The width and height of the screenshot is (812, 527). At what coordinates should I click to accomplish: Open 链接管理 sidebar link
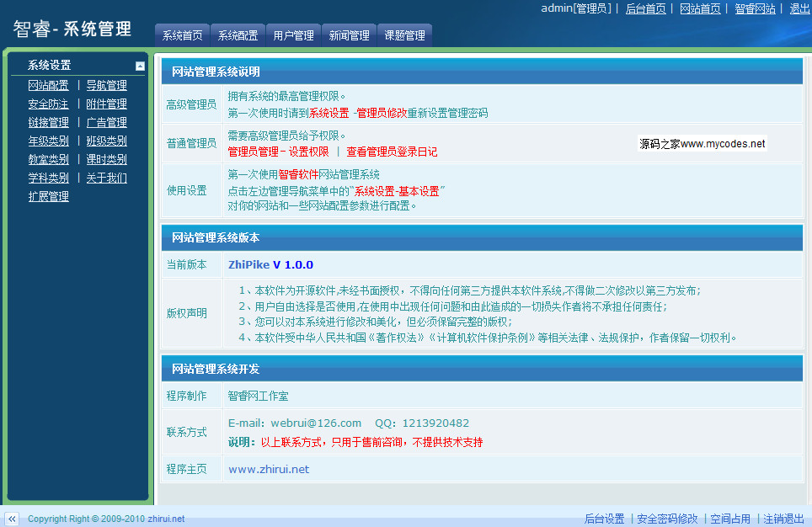click(x=48, y=122)
